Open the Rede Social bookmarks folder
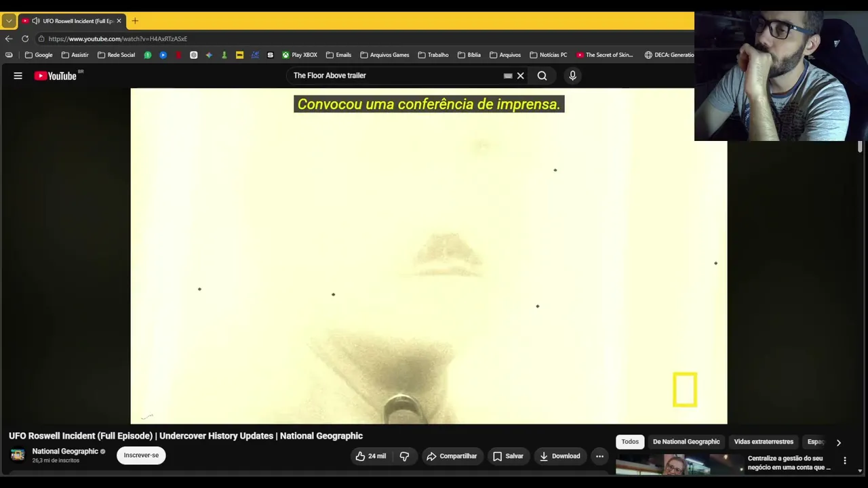 coord(116,55)
